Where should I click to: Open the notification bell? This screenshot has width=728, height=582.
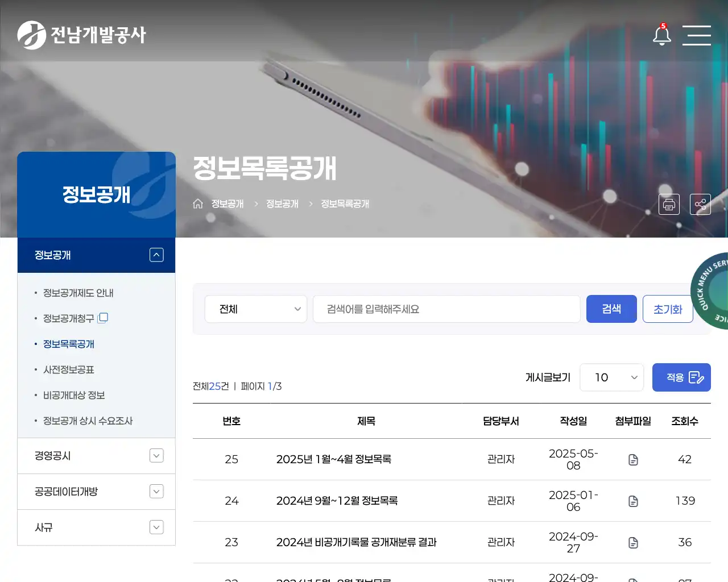pyautogui.click(x=661, y=35)
